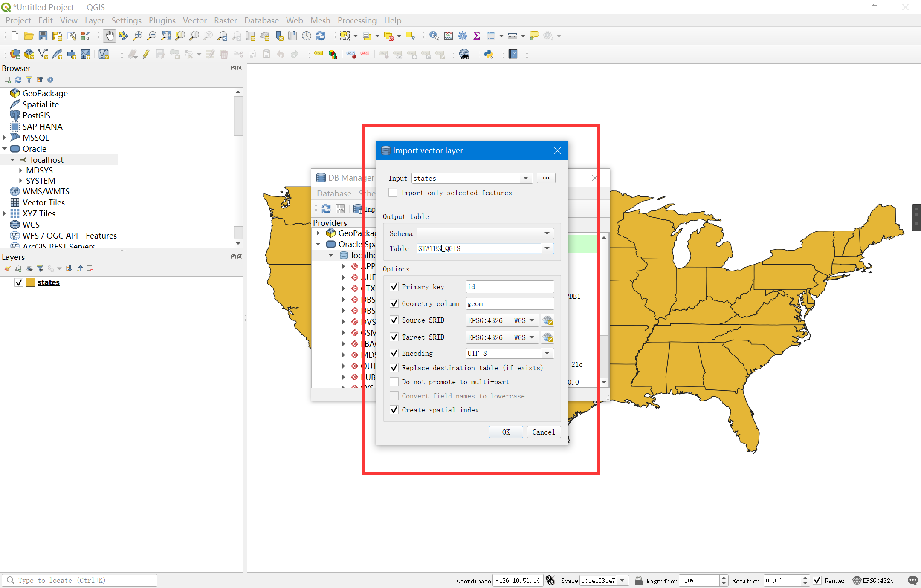This screenshot has height=588, width=921.
Task: Open Layer Styling panel from Layers toolbar
Action: pyautogui.click(x=8, y=268)
